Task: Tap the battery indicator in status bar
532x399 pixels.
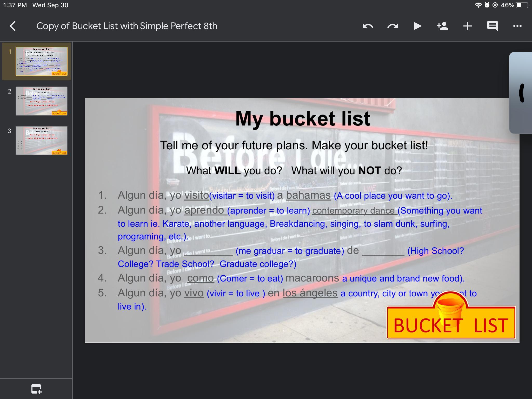Action: pos(522,5)
